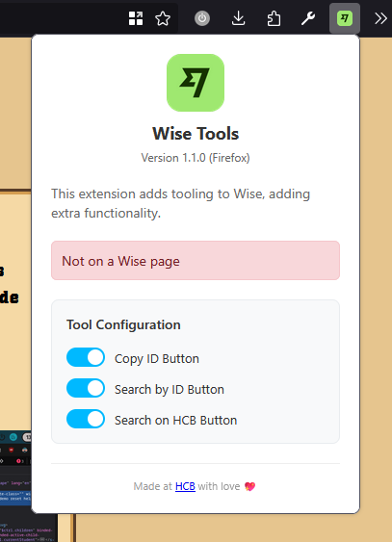Click the grid squares icon in address bar
Viewport: 392px width, 542px height.
coord(136,18)
